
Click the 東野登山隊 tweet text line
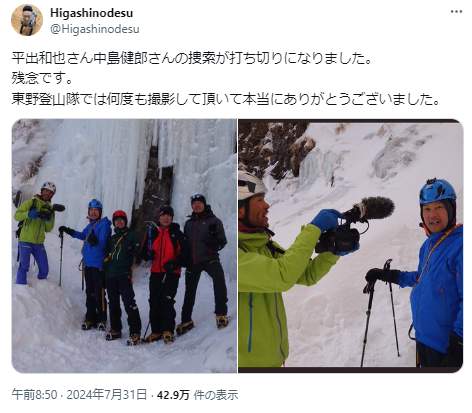[x=226, y=99]
